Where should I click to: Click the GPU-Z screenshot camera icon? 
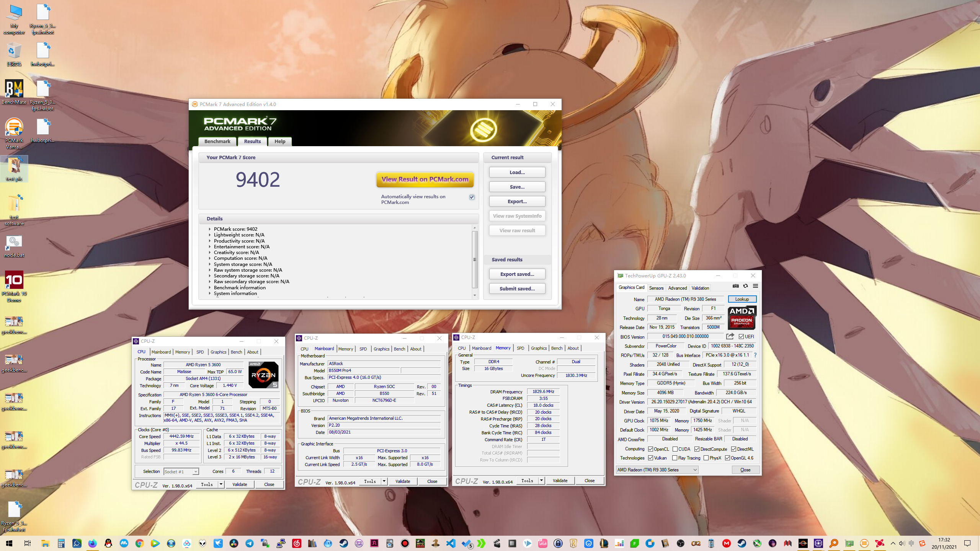[x=735, y=286]
